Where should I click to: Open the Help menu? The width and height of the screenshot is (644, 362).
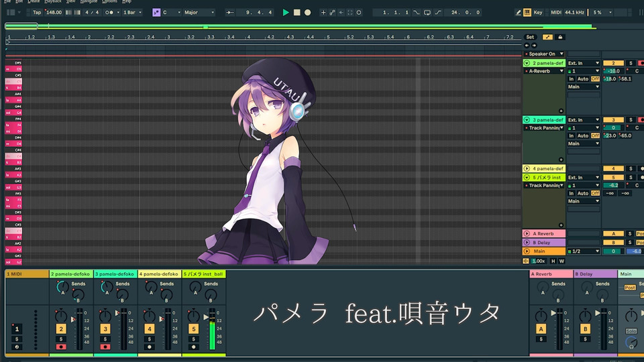pos(127,1)
